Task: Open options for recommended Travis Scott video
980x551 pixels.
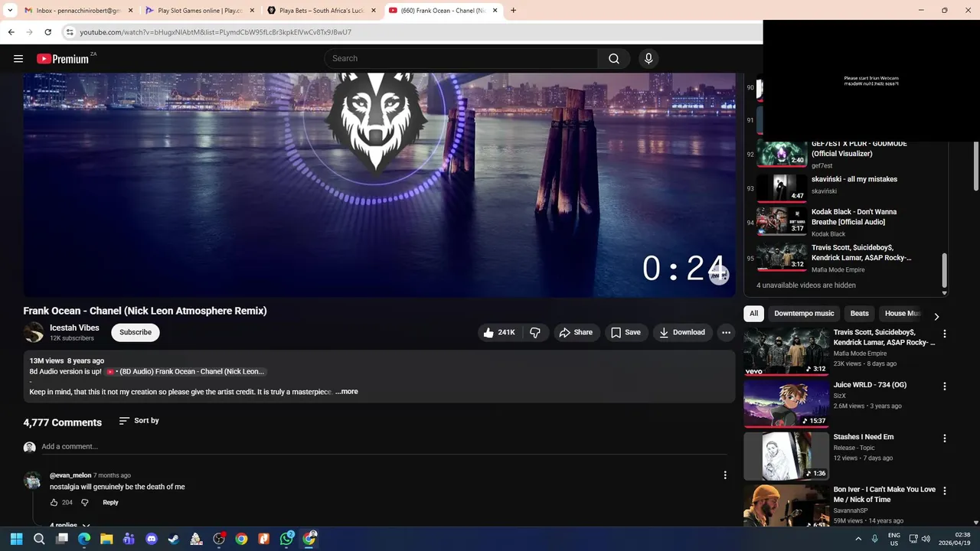Action: (x=945, y=334)
